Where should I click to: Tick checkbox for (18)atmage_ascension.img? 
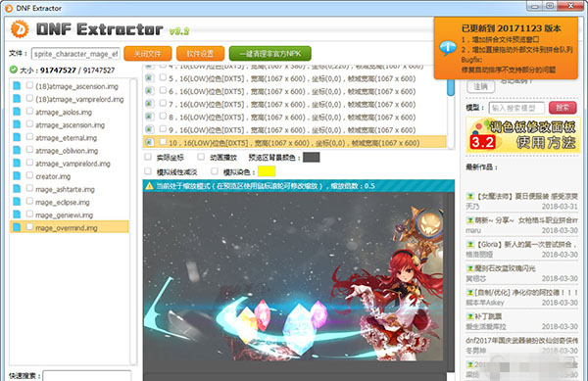[x=29, y=85]
